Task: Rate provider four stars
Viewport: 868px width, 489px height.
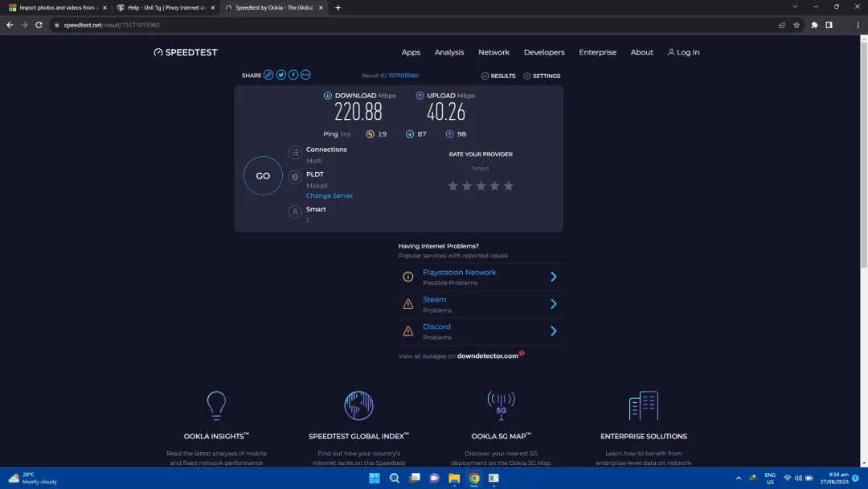Action: coord(494,186)
